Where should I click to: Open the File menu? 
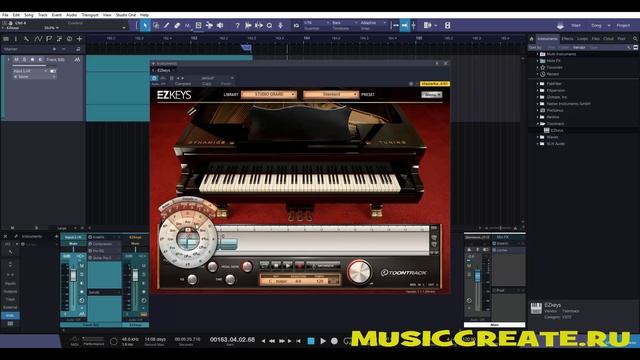[x=5, y=15]
